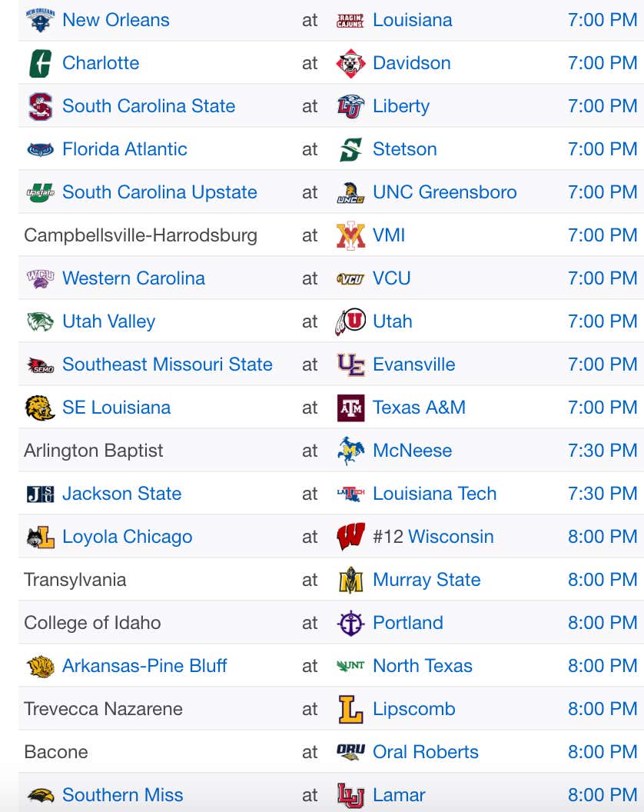644x812 pixels.
Task: Click the Murray State logo icon
Action: (350, 580)
